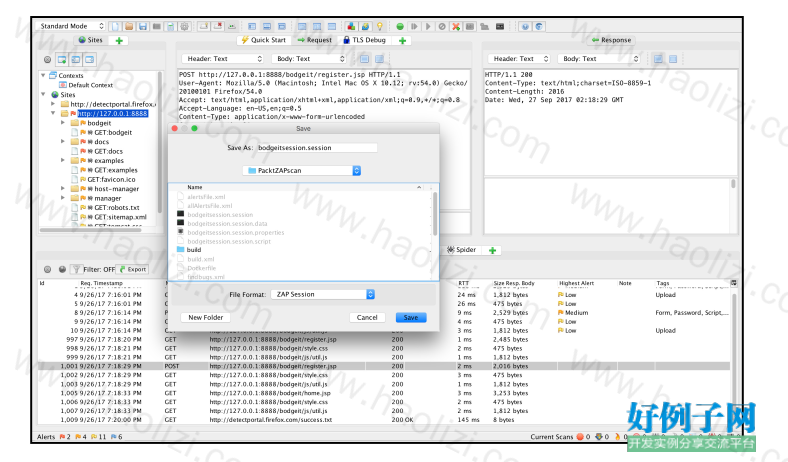Click the light bulb toolbar icon
The image size is (788, 462).
(379, 26)
